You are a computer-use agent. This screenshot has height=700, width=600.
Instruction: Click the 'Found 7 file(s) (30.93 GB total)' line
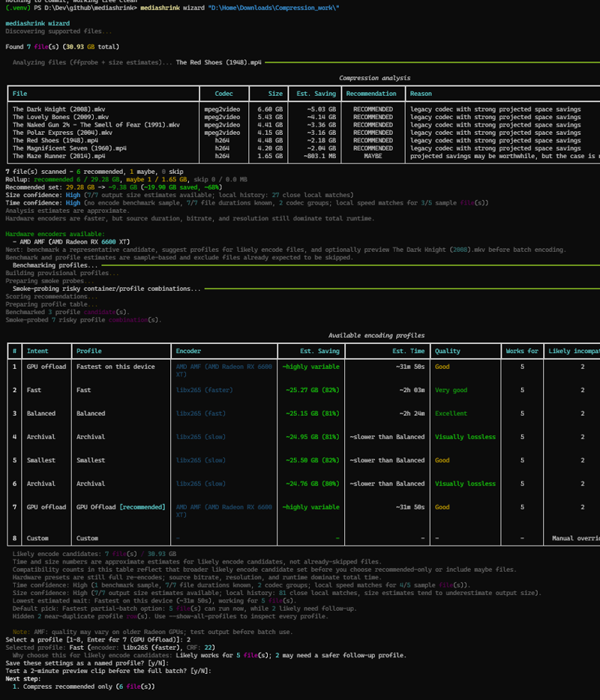62,47
